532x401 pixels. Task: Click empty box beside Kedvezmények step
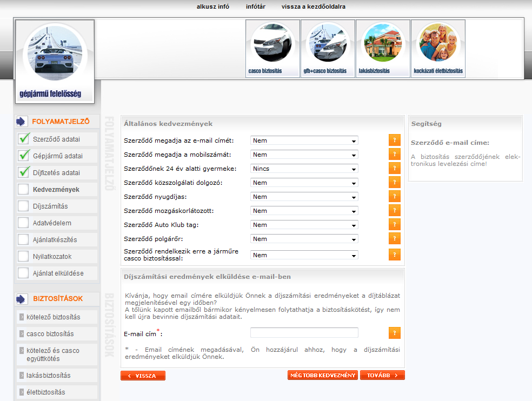click(23, 189)
